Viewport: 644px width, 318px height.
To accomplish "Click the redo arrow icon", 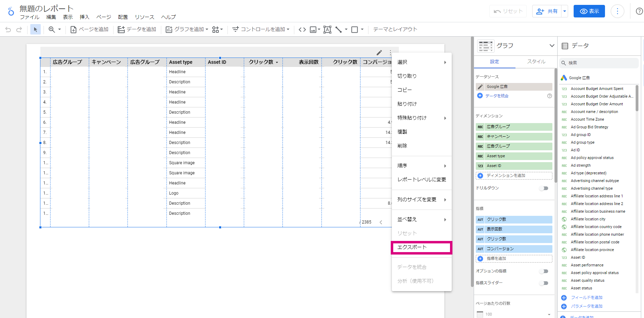I will (19, 30).
